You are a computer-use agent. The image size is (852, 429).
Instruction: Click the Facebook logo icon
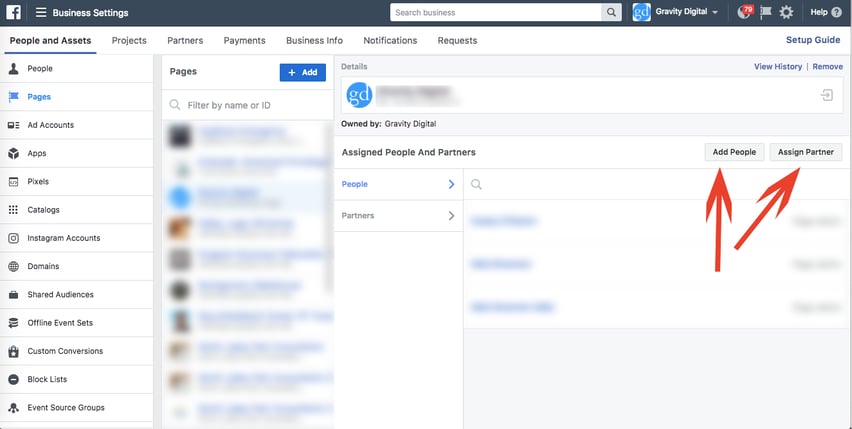tap(14, 12)
